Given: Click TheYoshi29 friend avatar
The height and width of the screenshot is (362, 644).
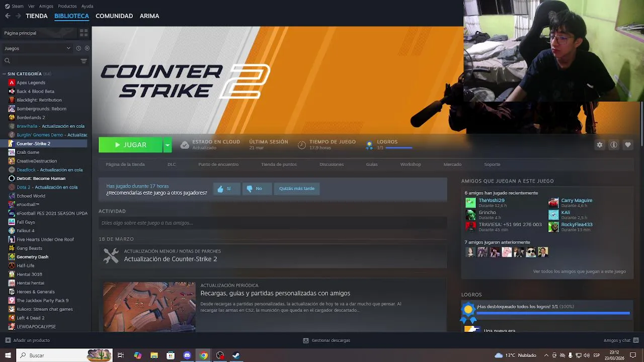Looking at the screenshot, I should coord(470,203).
